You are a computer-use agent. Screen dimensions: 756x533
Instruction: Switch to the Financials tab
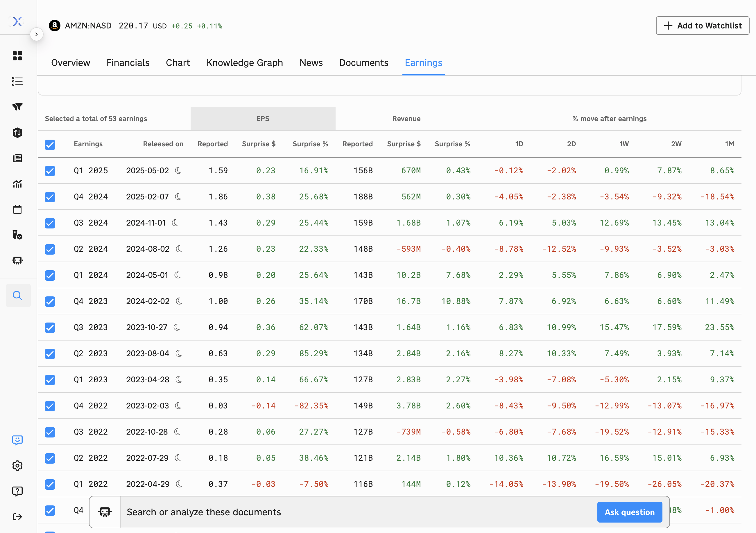[128, 62]
